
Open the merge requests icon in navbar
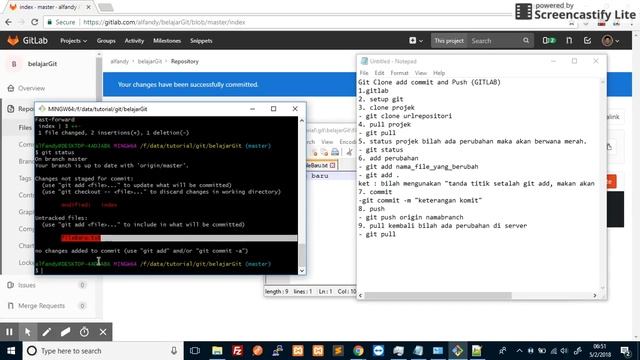pyautogui.click(x=569, y=40)
